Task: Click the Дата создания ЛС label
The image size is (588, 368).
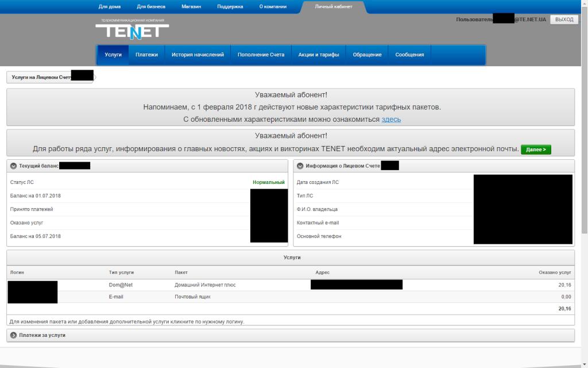Action: point(318,182)
